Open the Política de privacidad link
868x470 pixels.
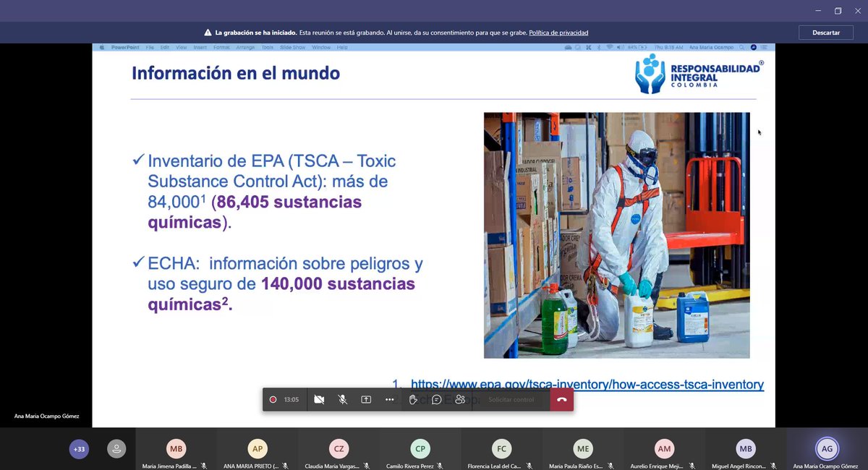[558, 33]
